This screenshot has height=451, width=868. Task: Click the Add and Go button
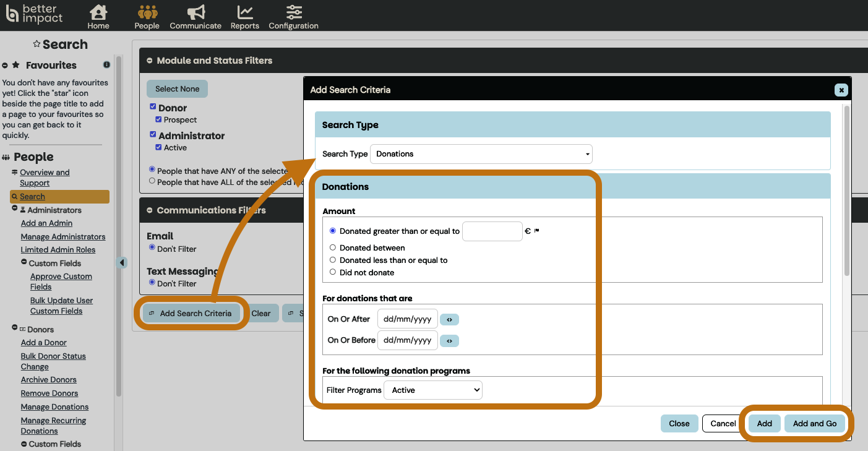pos(814,424)
